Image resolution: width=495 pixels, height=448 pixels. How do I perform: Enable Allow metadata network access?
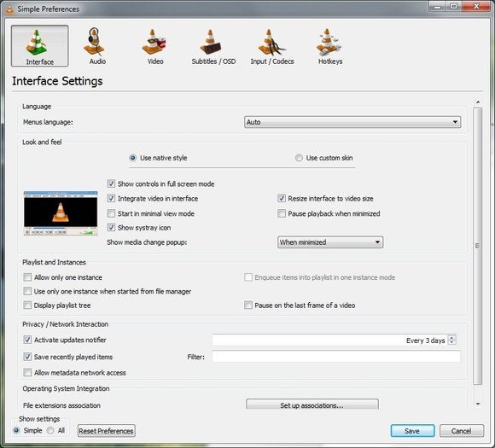point(27,373)
